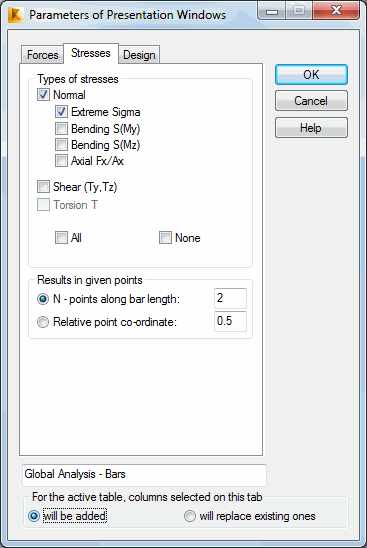Uncheck the Normal stresses checkbox

click(43, 95)
